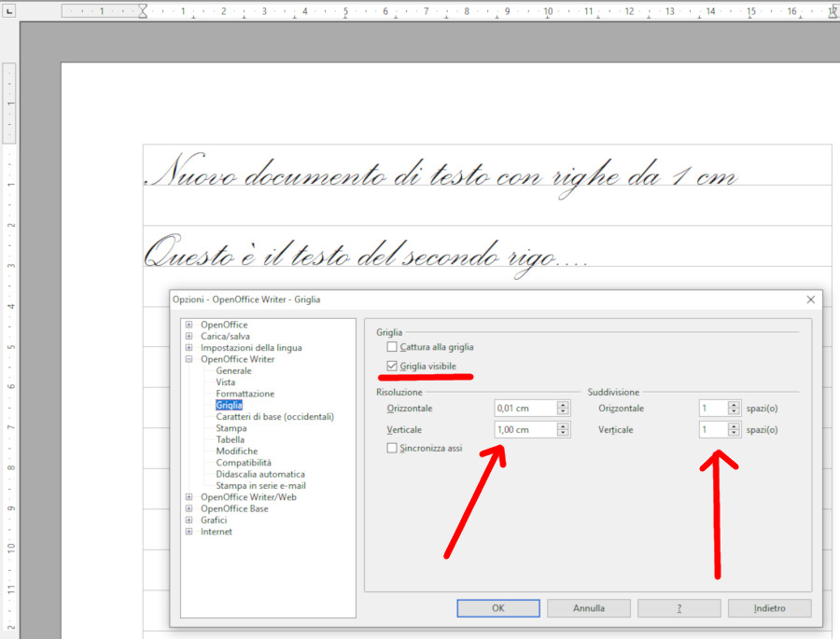Increase the Risoluzione Orizzontale value with the up arrow
840x639 pixels.
pyautogui.click(x=563, y=404)
